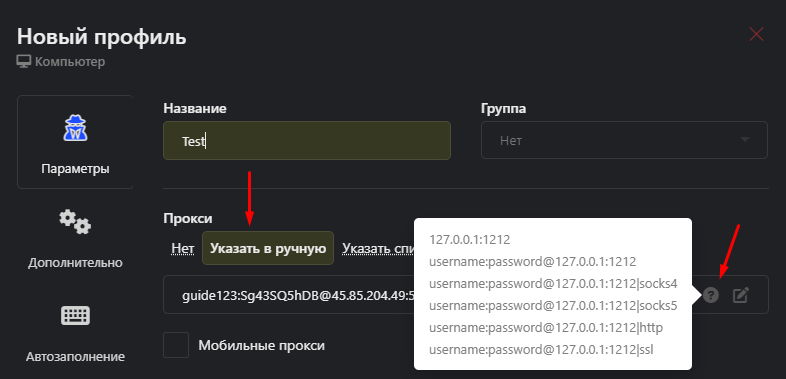This screenshot has width=786, height=379.
Task: Select the Нет proxy option
Action: [x=182, y=248]
